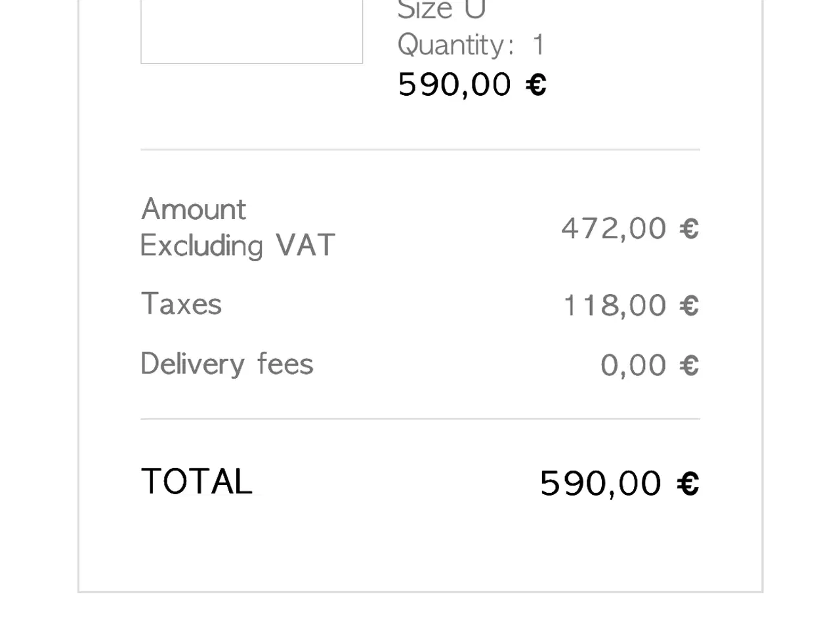Click the Delivery fees label
840x630 pixels.
click(x=227, y=364)
